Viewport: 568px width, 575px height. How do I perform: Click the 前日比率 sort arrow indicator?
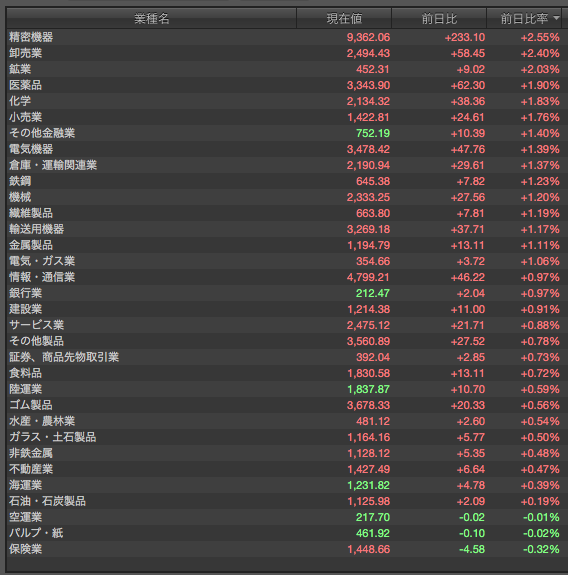point(556,18)
